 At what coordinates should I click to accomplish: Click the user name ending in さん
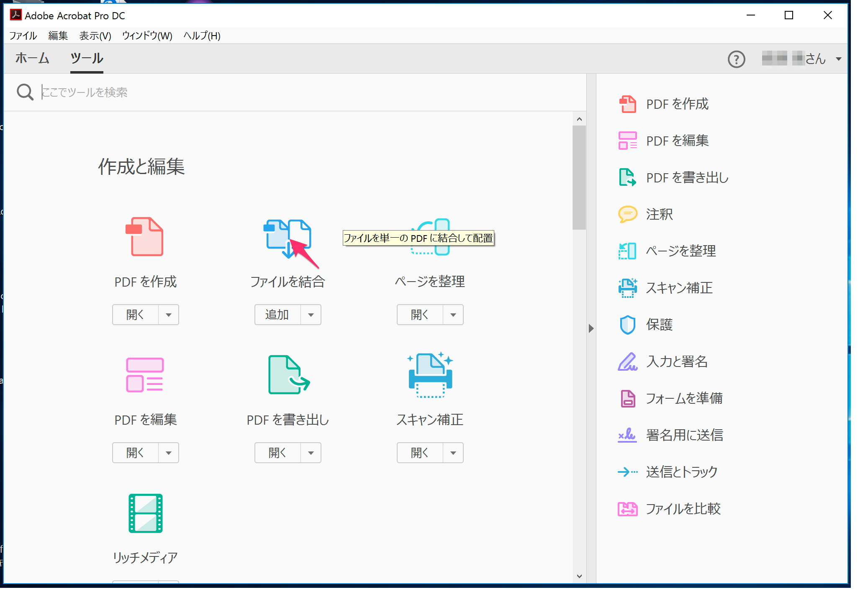[x=794, y=59]
